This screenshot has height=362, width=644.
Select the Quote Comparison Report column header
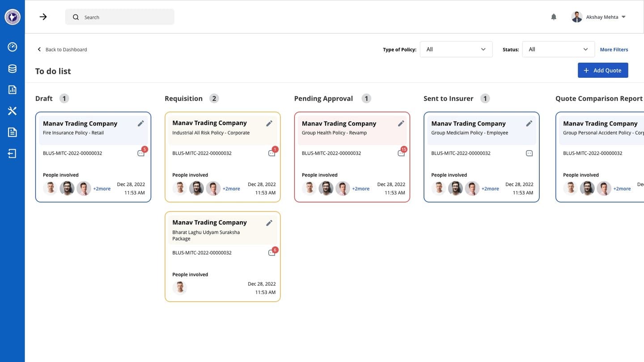click(599, 98)
